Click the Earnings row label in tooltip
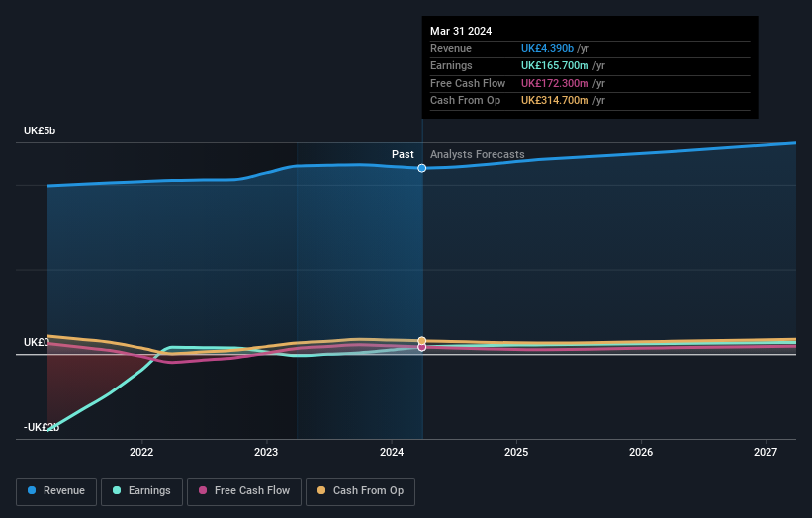 (x=451, y=65)
